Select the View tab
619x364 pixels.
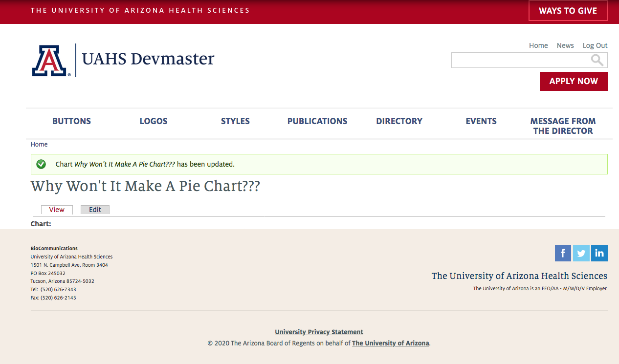tap(57, 210)
